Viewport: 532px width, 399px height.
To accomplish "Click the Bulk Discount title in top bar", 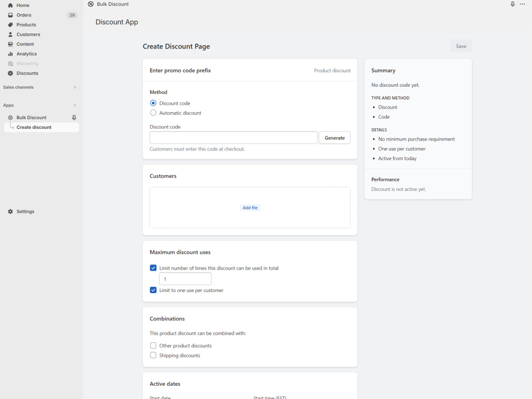I will tap(113, 4).
